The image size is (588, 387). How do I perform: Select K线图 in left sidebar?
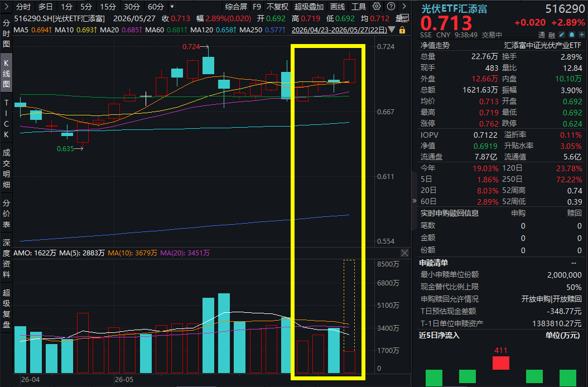pos(6,73)
